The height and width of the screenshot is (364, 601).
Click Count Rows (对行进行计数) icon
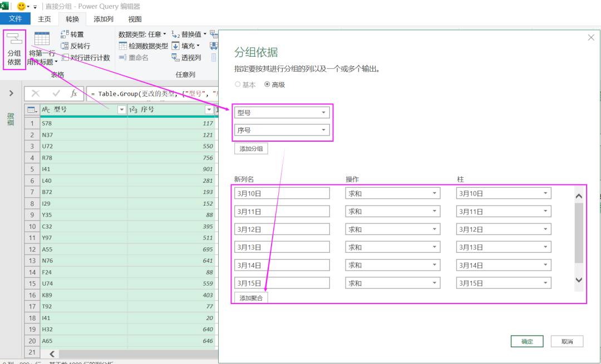pos(65,57)
